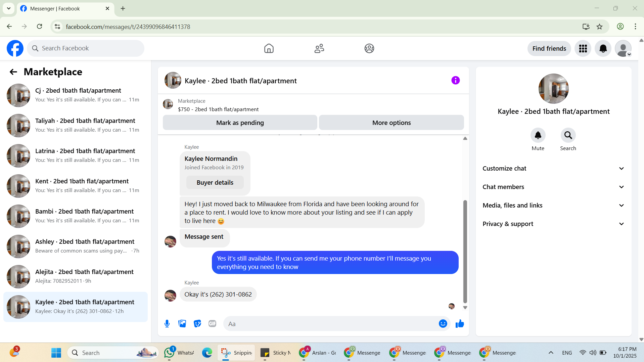Image resolution: width=644 pixels, height=362 pixels.
Task: Open large listing photo in details panel
Action: coord(554,89)
